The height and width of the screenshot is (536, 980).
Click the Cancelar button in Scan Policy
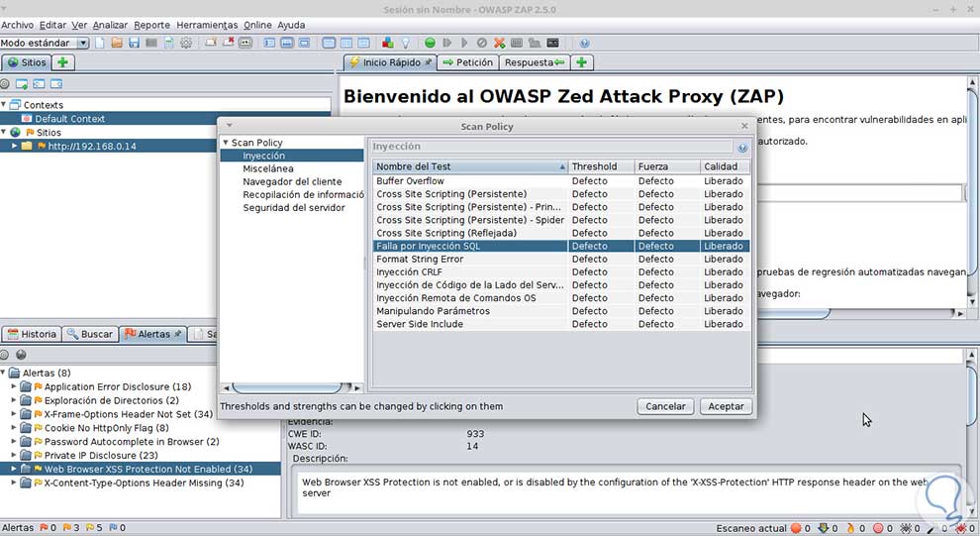click(x=665, y=406)
